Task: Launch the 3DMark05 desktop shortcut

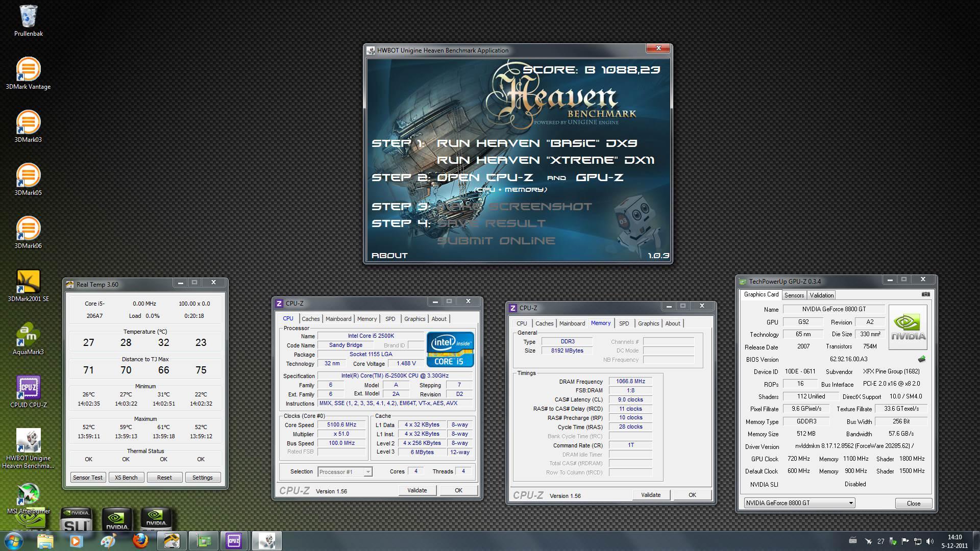Action: tap(28, 180)
